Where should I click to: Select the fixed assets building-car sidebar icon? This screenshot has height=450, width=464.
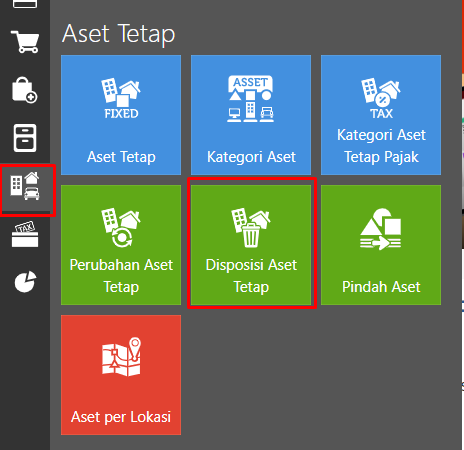(25, 186)
